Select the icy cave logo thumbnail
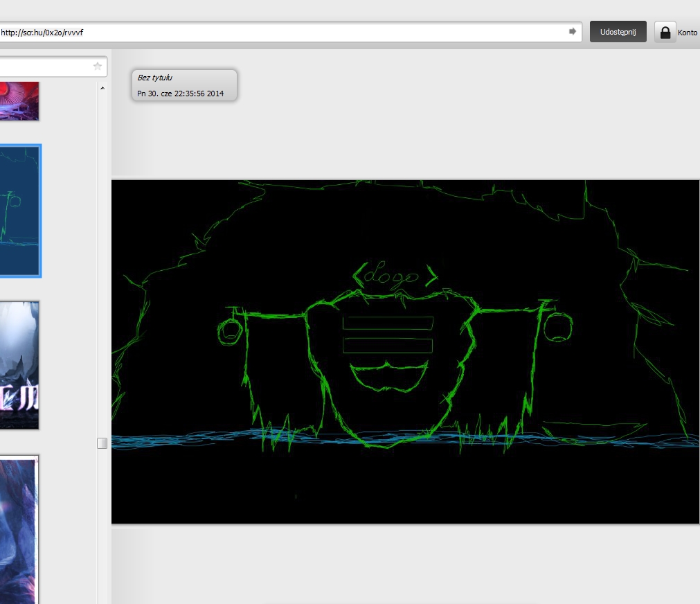The image size is (700, 604). click(x=19, y=365)
